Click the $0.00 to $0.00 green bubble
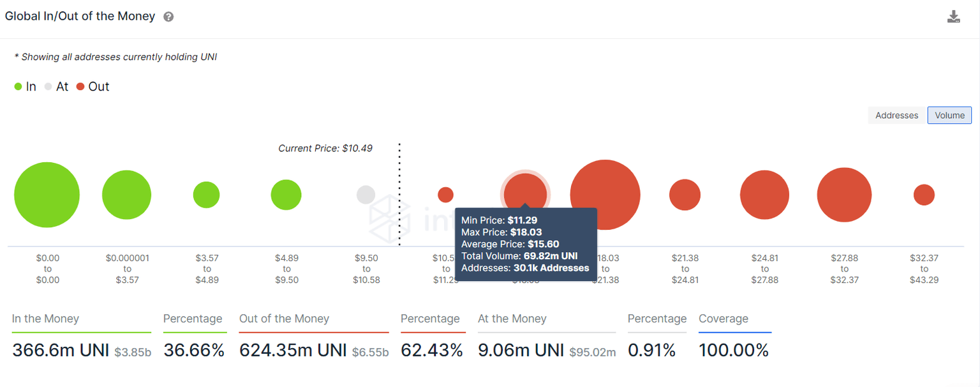Screen dimensions: 980x387 pos(47,195)
